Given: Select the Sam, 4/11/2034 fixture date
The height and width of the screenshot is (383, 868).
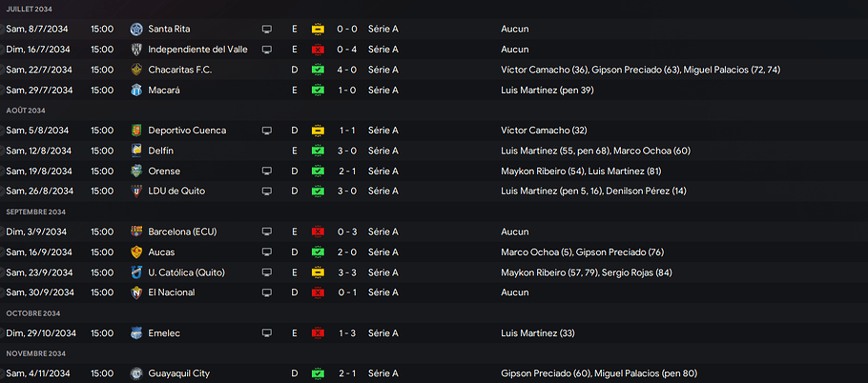Looking at the screenshot, I should click(39, 373).
